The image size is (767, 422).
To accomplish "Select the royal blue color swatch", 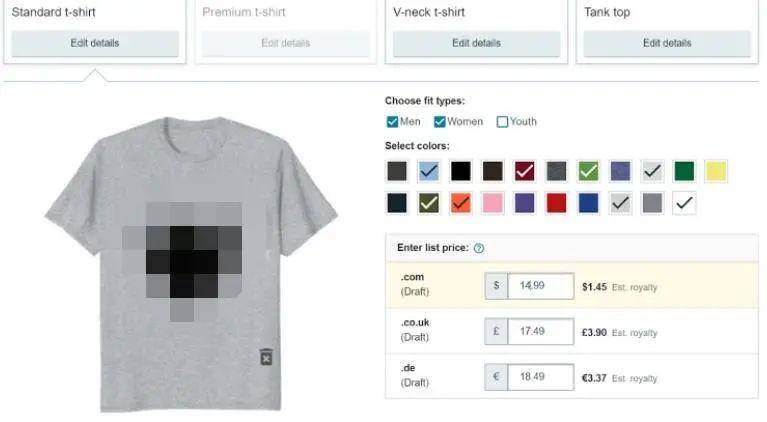I will click(588, 203).
